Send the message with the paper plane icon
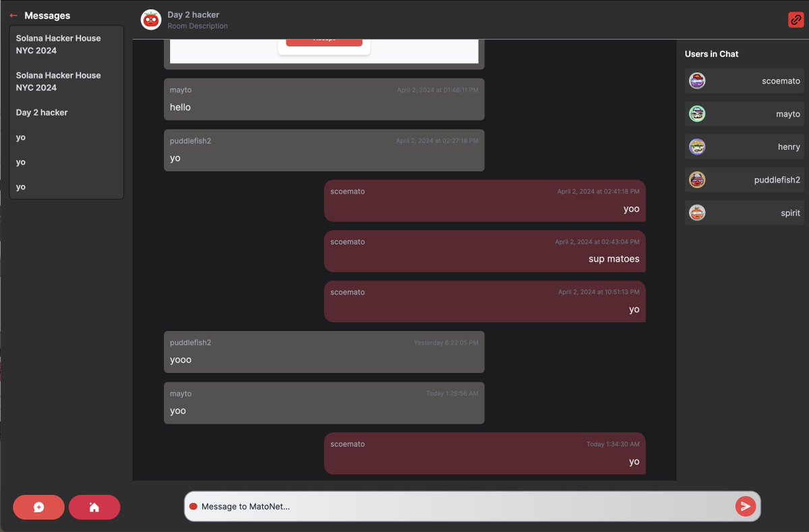The image size is (809, 532). tap(745, 506)
